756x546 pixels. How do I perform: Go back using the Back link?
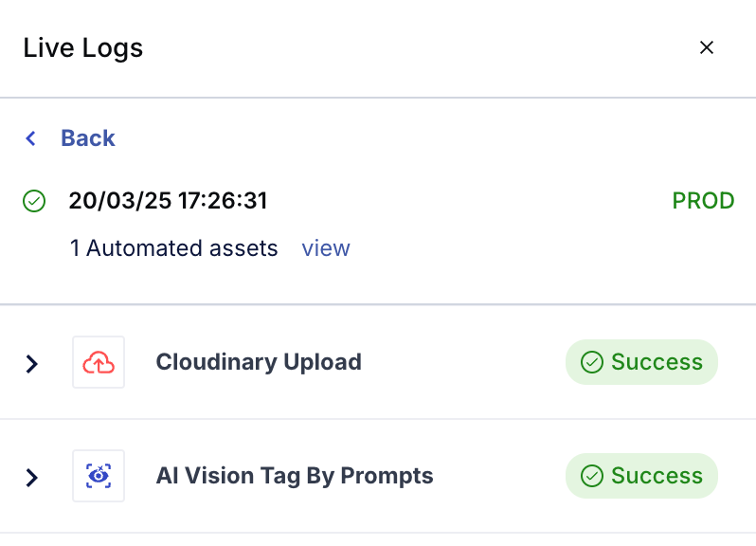tap(87, 138)
